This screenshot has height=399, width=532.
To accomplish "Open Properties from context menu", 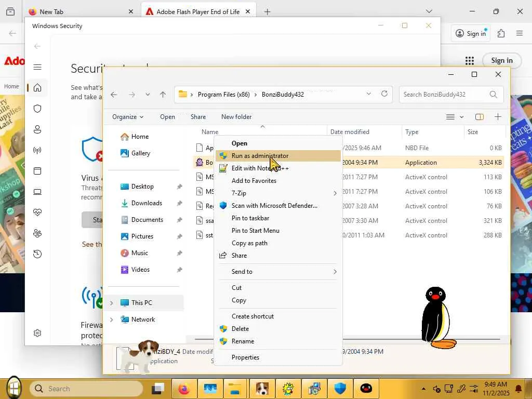I will click(x=278, y=357).
